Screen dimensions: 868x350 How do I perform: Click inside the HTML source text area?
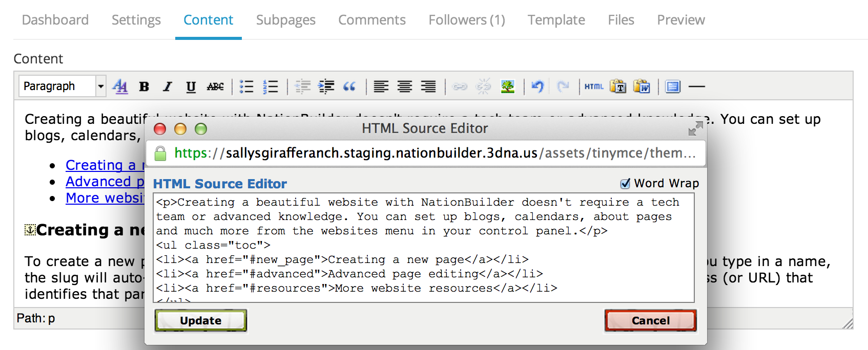(x=424, y=248)
